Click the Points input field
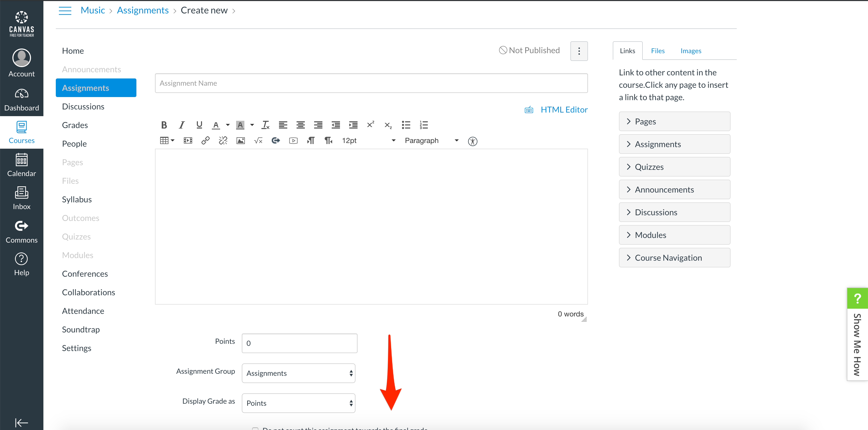 click(x=299, y=343)
